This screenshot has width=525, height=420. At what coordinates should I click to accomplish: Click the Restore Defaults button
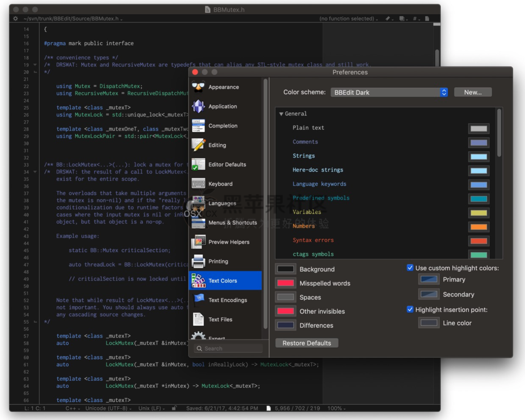[306, 343]
